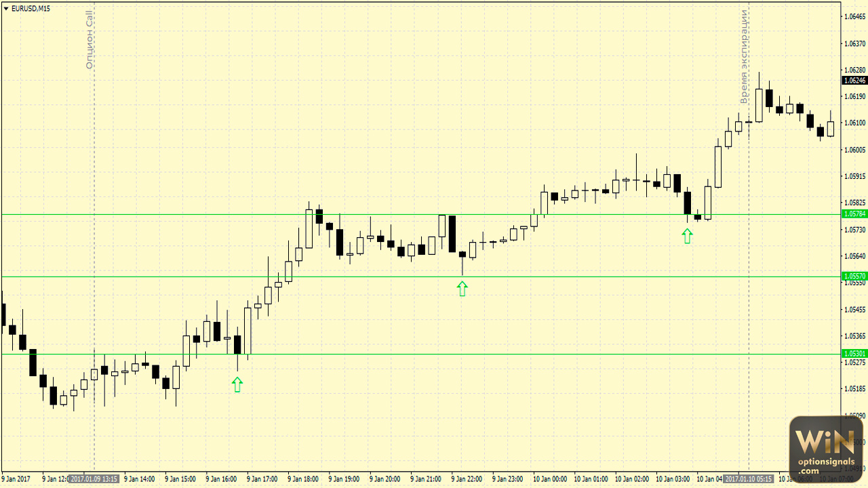This screenshot has height=488, width=868.
Task: Click the green up arrow below 22:00 candle
Action: [462, 289]
